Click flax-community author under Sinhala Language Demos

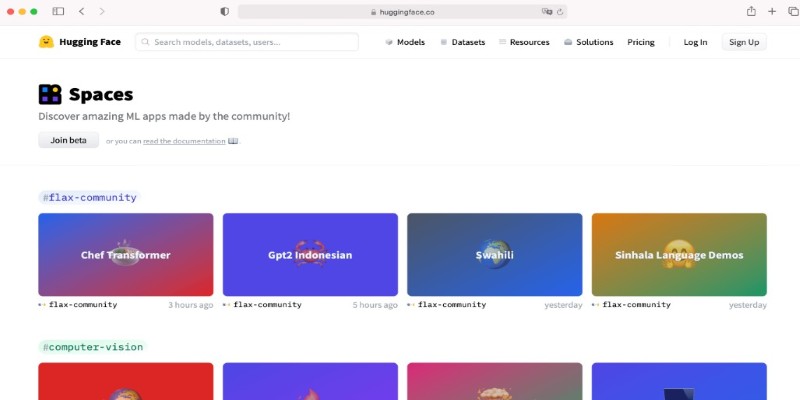[637, 305]
